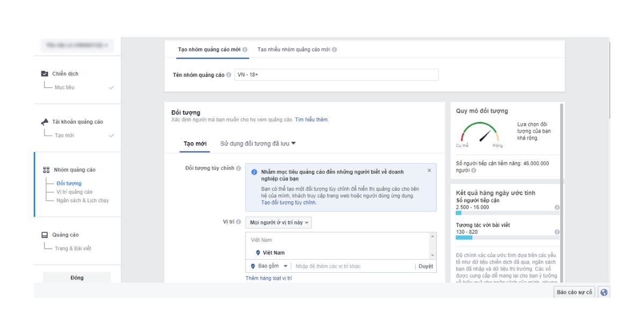
Task: Click the blue info icon in the tip box
Action: tap(254, 172)
